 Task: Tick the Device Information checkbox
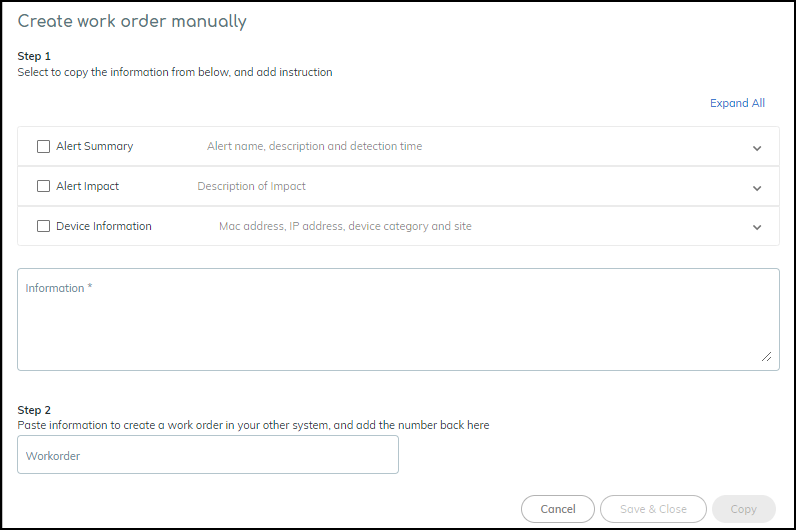coord(43,227)
